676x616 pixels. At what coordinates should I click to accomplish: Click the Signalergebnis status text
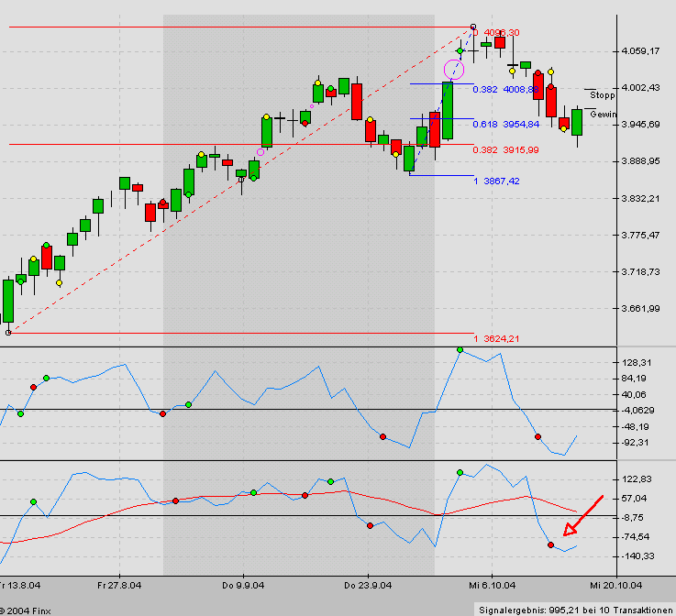click(575, 610)
